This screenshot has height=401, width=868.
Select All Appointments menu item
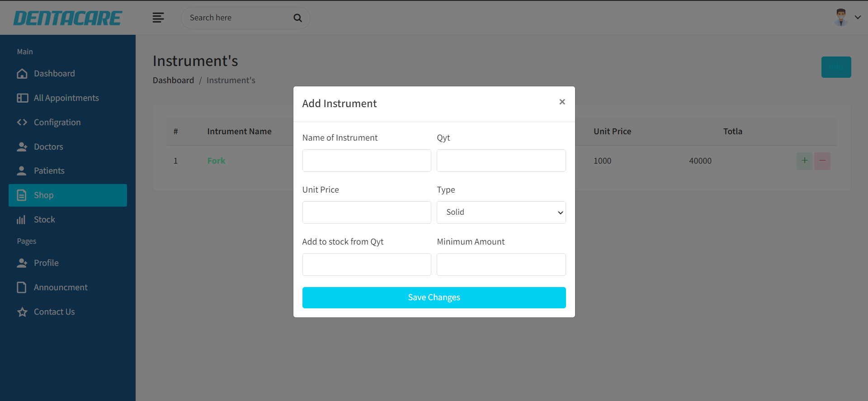click(x=66, y=98)
